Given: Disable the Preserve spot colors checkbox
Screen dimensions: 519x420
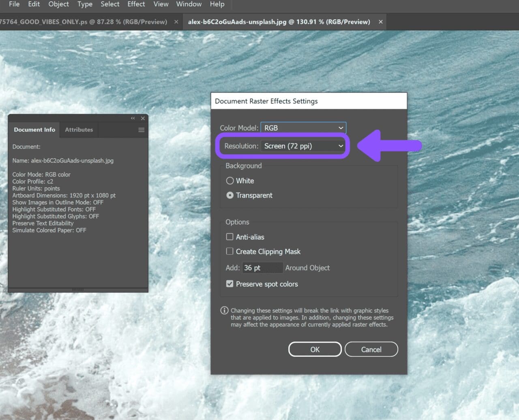Looking at the screenshot, I should click(x=229, y=284).
